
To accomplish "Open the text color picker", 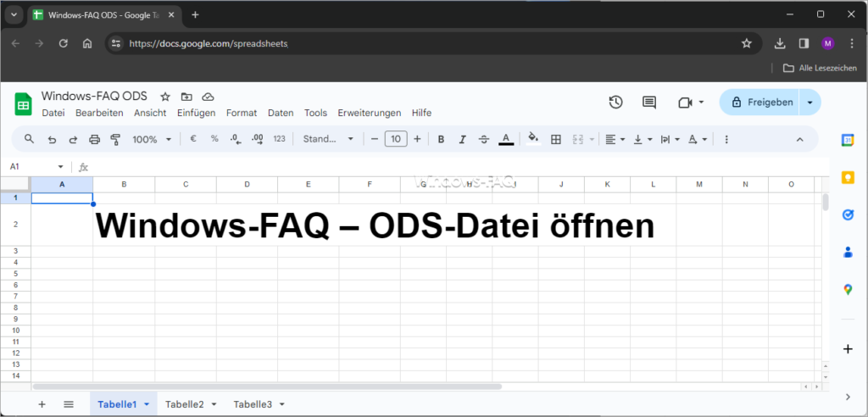I will (x=506, y=140).
